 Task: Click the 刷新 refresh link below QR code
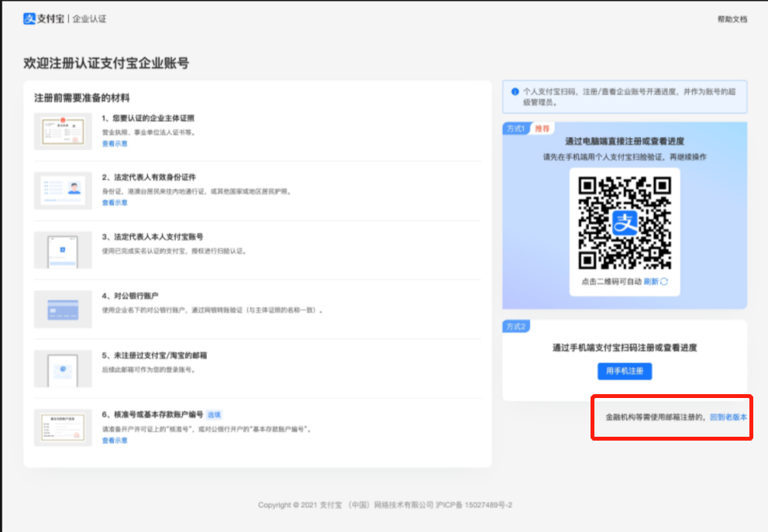tap(651, 281)
